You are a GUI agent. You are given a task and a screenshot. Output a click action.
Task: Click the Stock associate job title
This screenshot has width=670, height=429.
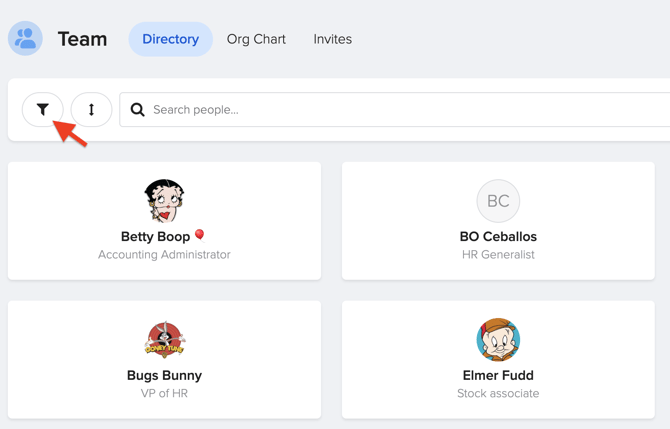(x=498, y=394)
